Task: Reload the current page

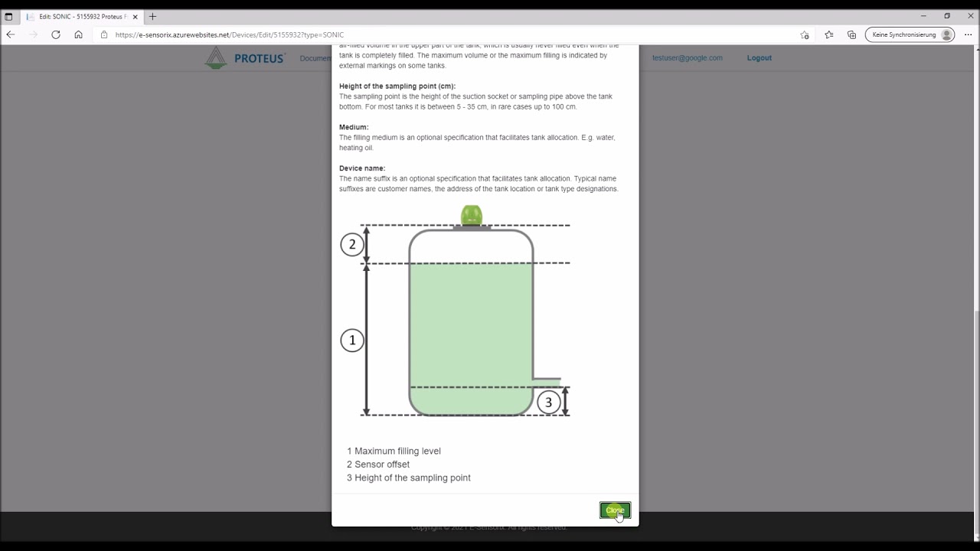Action: pos(56,34)
